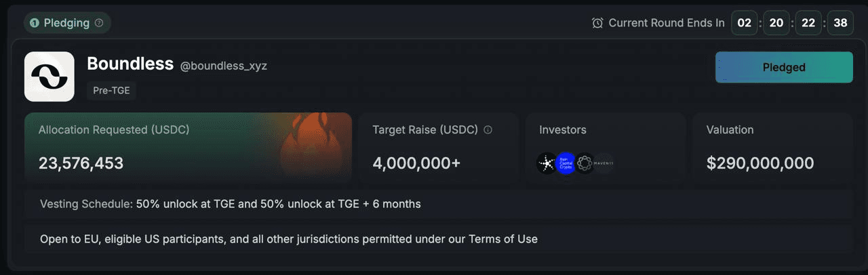Select the Bain Capital Crypto investor logo
The image size is (868, 275).
coord(565,163)
